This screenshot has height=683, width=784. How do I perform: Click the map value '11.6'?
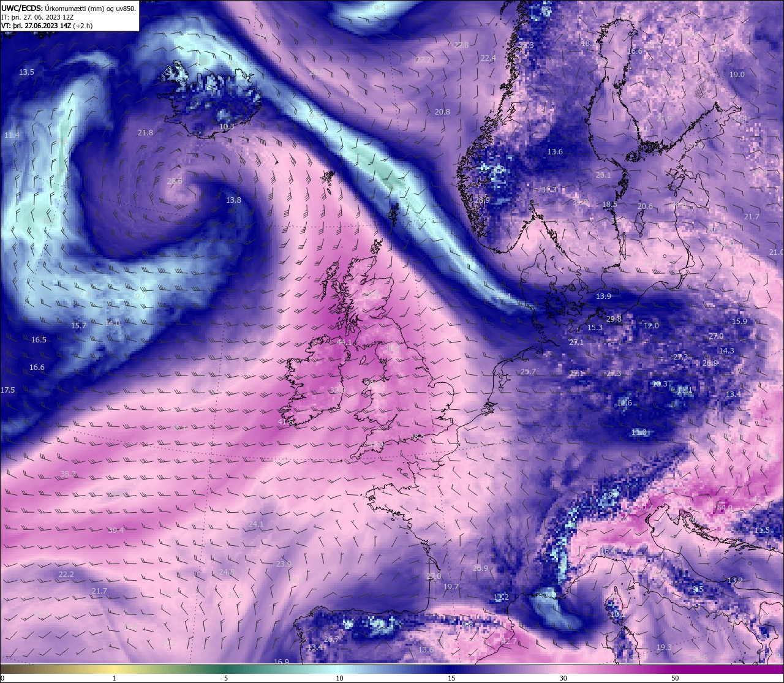(x=624, y=402)
